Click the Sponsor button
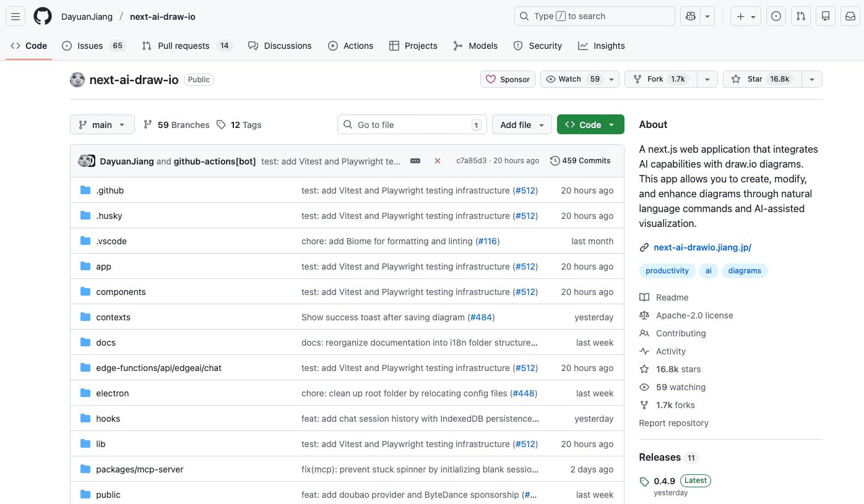Viewport: 864px width, 504px height. (508, 79)
